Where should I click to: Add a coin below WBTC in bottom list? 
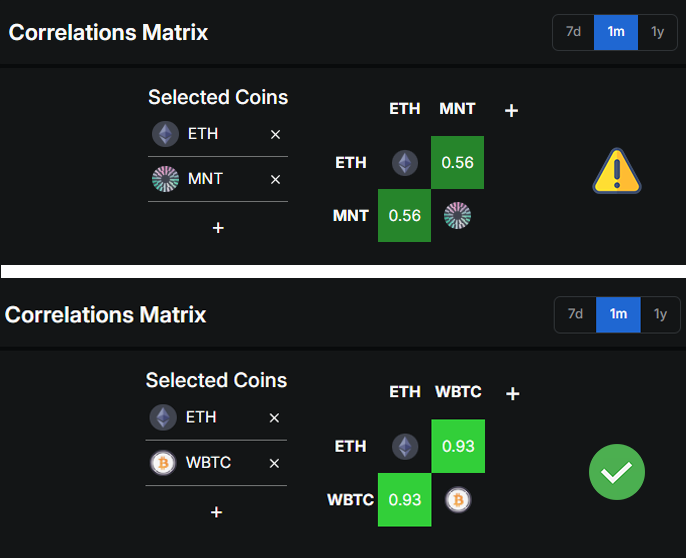217,512
